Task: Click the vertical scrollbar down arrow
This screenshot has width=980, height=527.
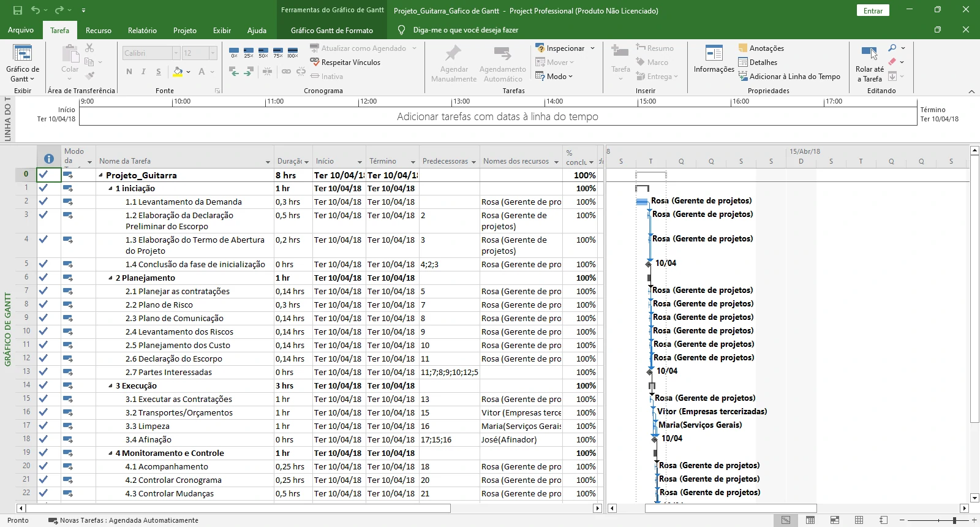Action: pyautogui.click(x=974, y=498)
